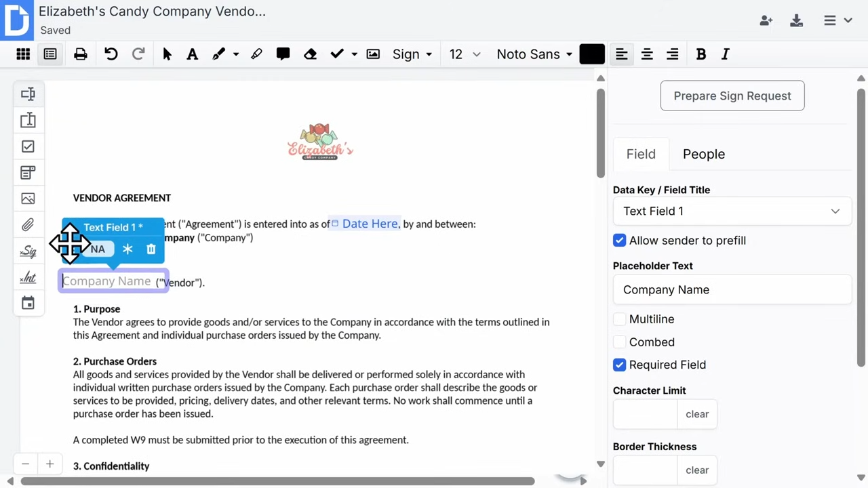Toggle the fields list panel icon
868x488 pixels.
click(x=50, y=54)
